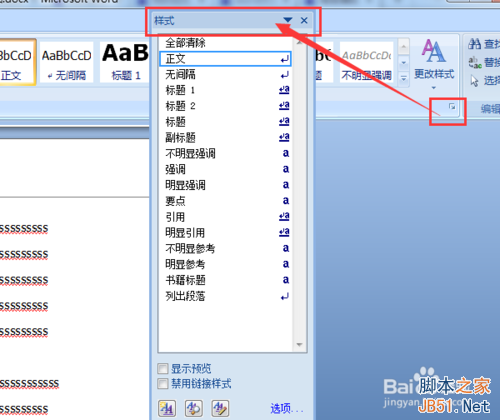Select 全部清除 in styles list

coord(225,43)
